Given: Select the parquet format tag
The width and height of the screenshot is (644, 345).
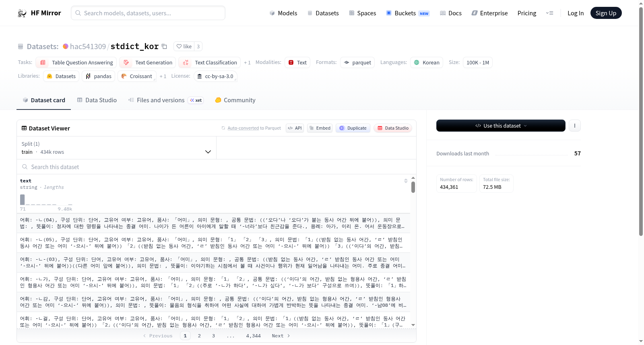Looking at the screenshot, I should pos(357,62).
